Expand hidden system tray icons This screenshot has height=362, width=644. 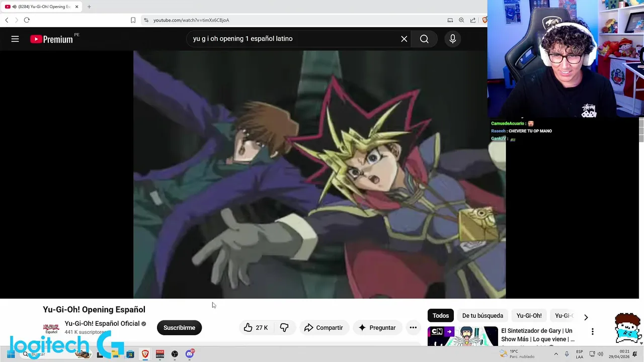(x=556, y=354)
